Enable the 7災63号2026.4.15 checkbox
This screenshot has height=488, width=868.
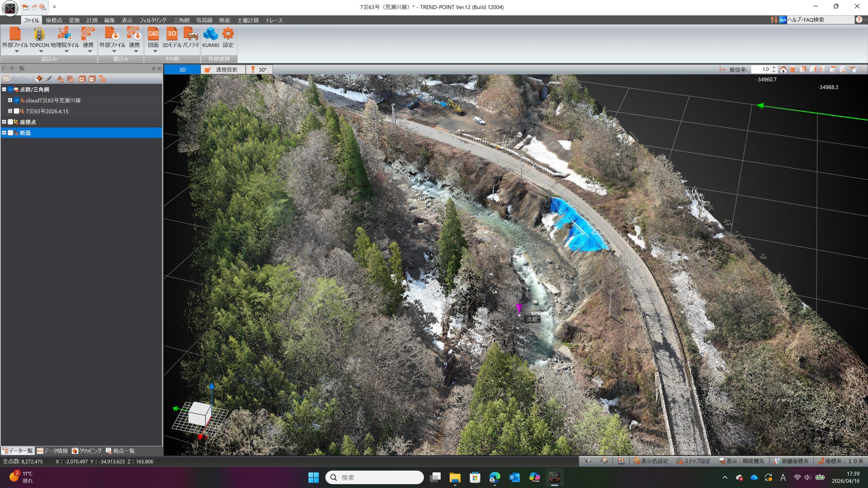click(16, 111)
